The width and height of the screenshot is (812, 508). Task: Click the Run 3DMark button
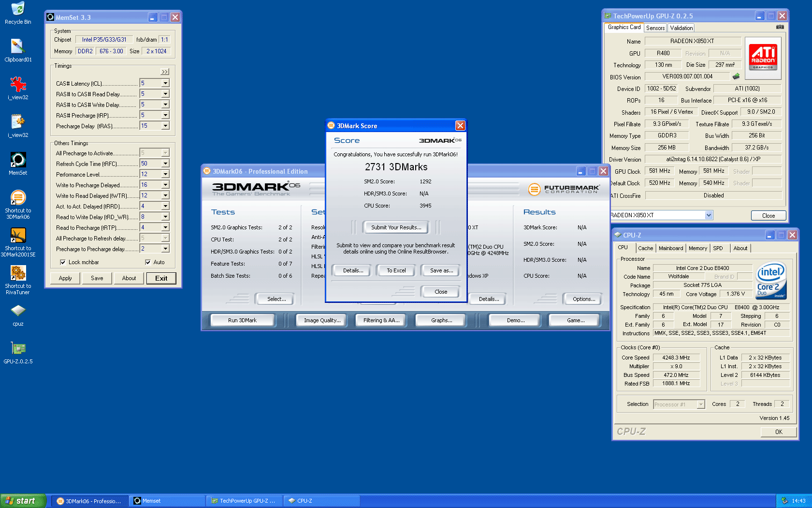tap(242, 320)
